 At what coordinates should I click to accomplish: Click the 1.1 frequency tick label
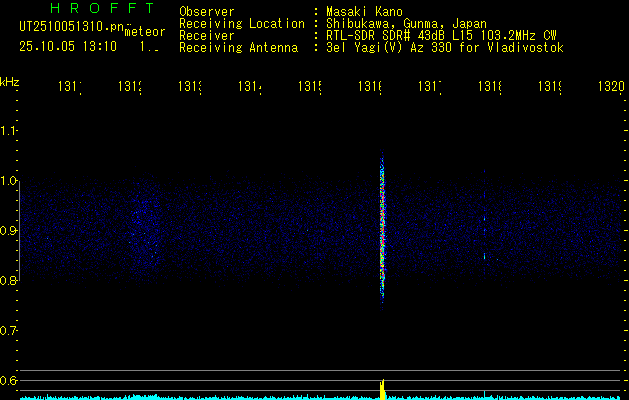click(9, 131)
